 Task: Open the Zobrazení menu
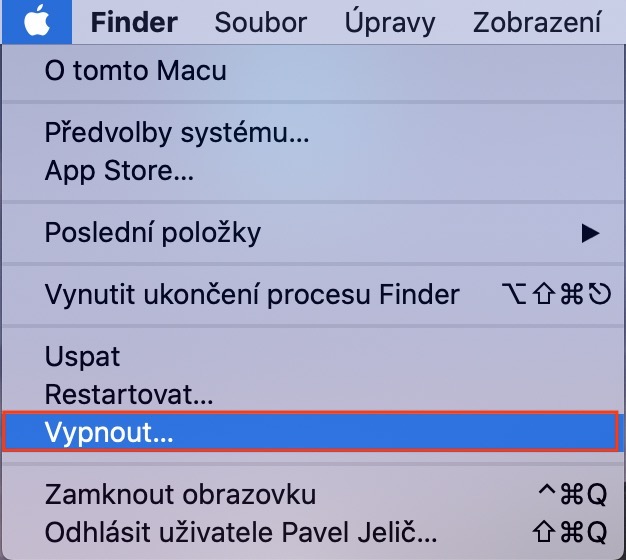[537, 21]
